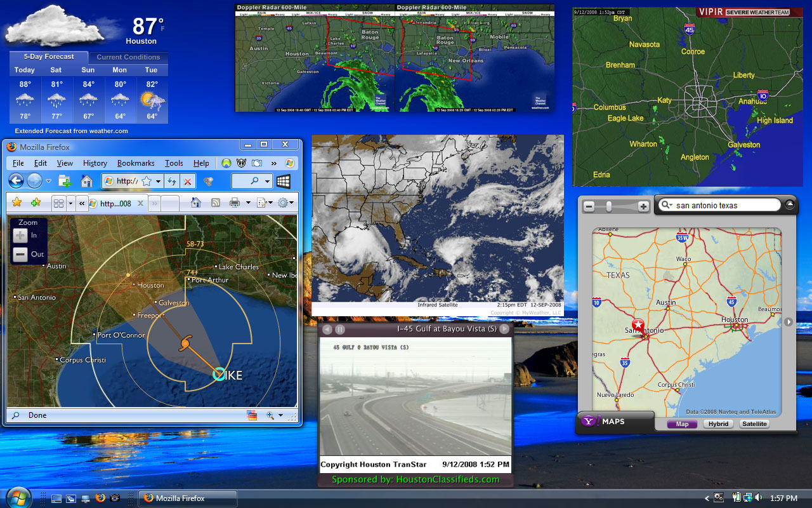Open the Bookmarks menu in Firefox
Image resolution: width=812 pixels, height=508 pixels.
(x=136, y=163)
